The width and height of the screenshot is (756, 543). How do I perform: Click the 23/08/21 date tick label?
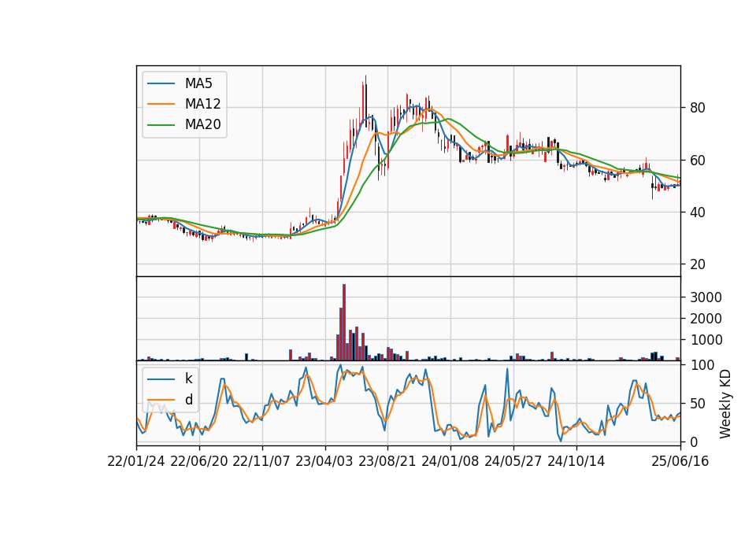coord(387,462)
